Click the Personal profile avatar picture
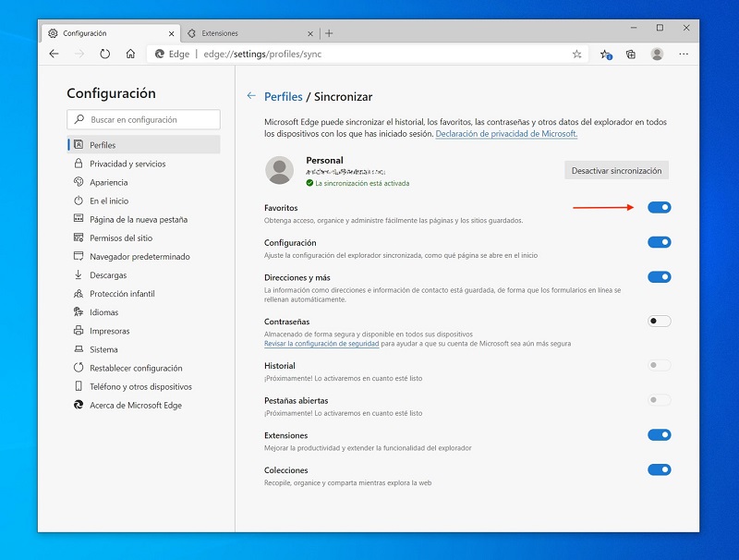Screen dimensions: 739x560 (x=280, y=170)
